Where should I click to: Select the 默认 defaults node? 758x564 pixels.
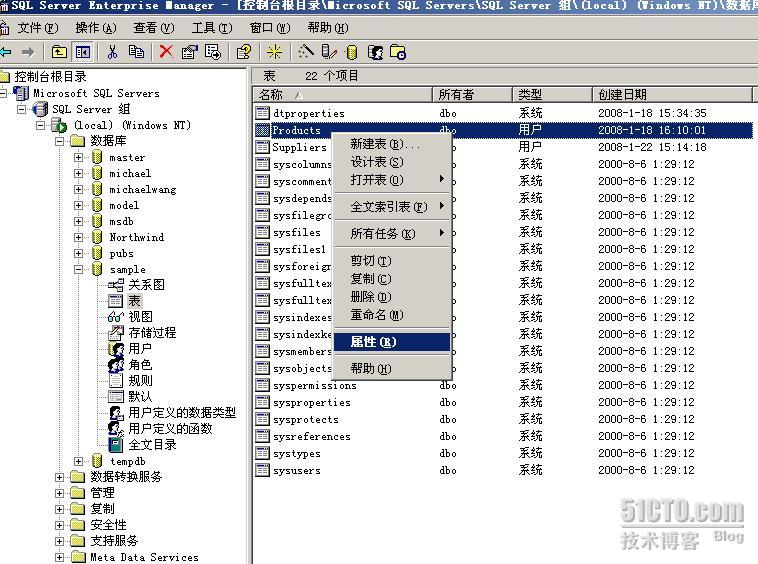140,396
